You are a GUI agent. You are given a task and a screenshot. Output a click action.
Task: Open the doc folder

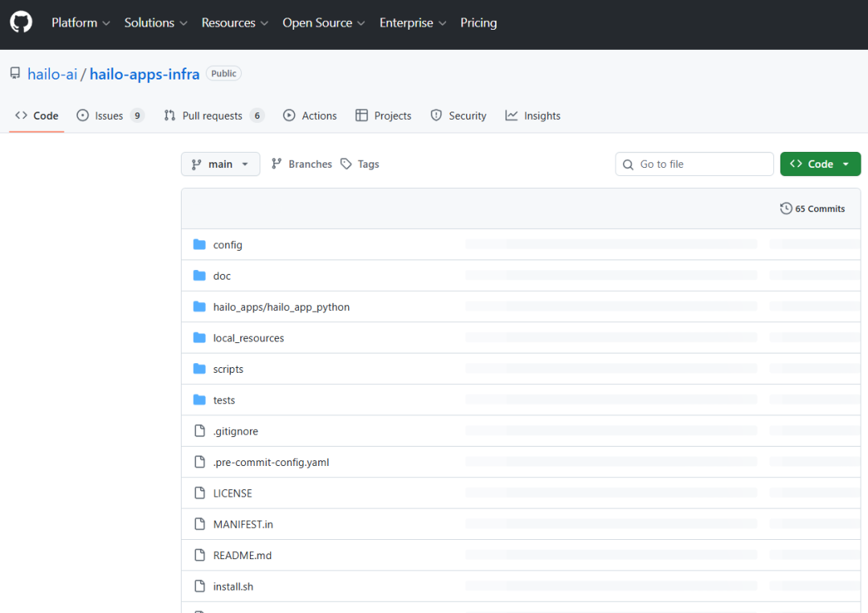point(222,276)
